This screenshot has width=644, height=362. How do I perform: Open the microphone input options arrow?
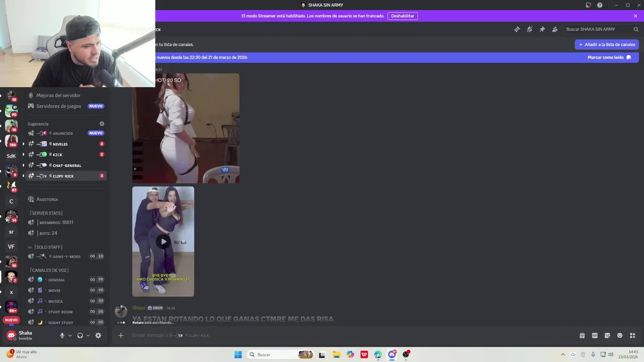[70, 335]
